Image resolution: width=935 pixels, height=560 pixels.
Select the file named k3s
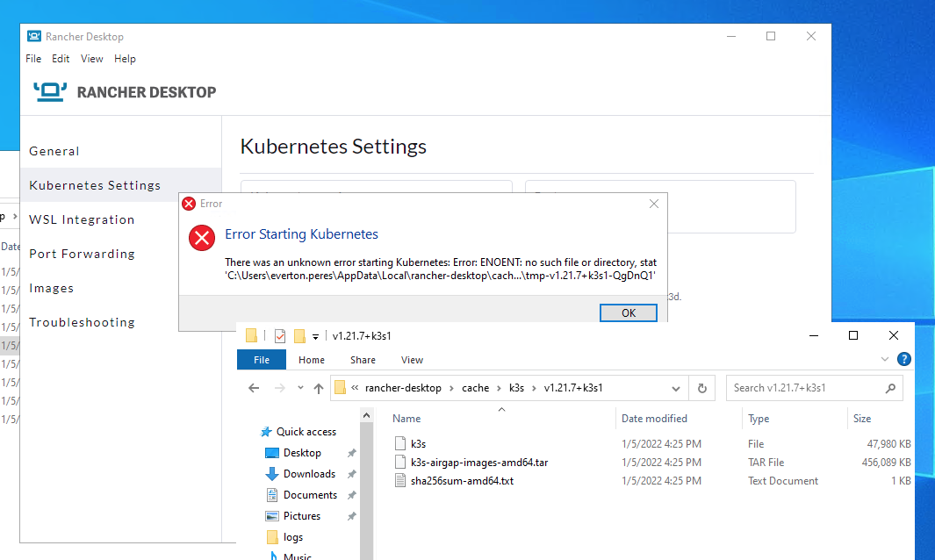pyautogui.click(x=418, y=444)
